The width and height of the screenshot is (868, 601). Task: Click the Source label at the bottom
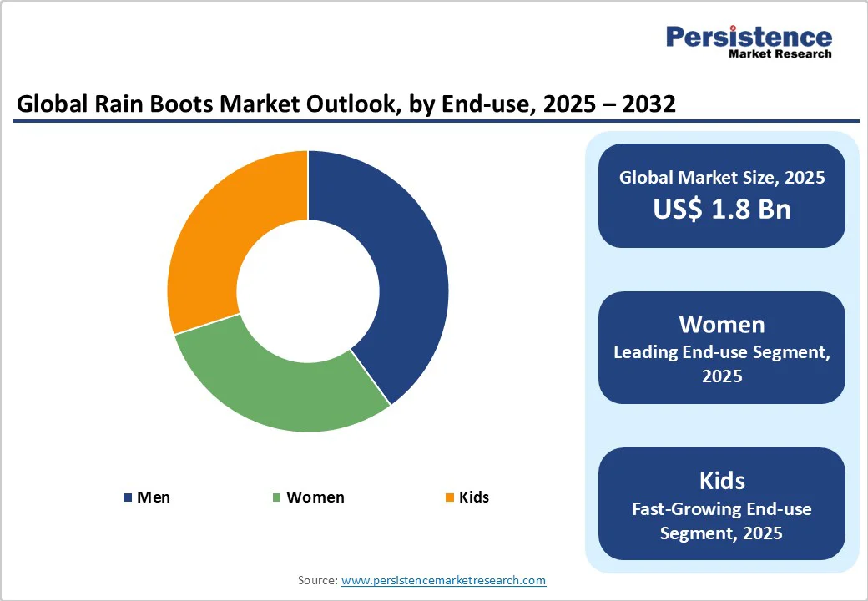316,580
